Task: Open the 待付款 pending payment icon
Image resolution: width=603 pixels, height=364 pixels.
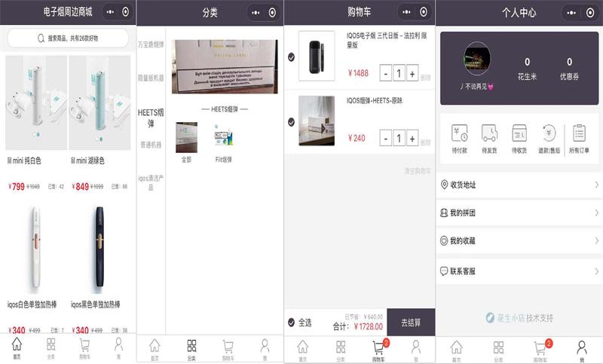Action: 460,134
